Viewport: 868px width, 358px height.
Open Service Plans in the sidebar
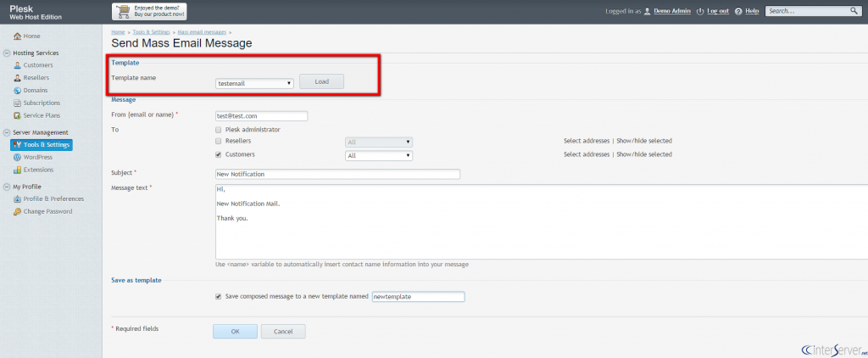click(42, 116)
